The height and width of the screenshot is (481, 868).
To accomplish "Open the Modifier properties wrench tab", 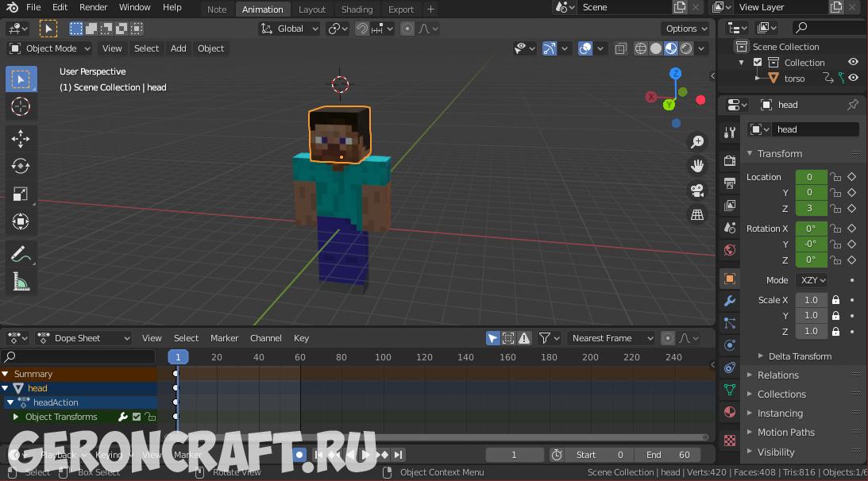I will 730,301.
